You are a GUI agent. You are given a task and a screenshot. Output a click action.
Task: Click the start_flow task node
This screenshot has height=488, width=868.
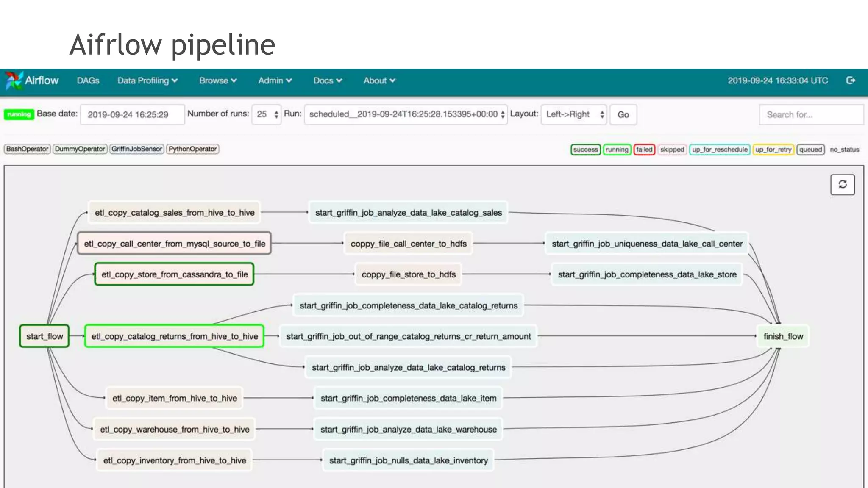[x=45, y=336]
